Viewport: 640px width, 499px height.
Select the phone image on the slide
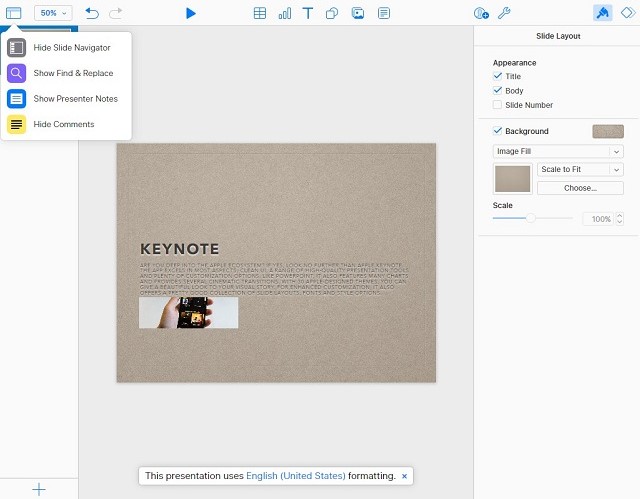click(x=189, y=313)
